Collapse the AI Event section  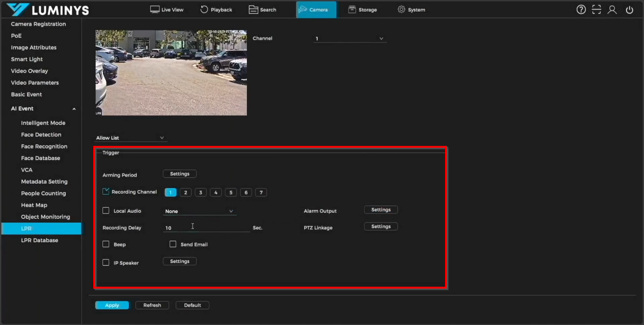click(x=73, y=109)
